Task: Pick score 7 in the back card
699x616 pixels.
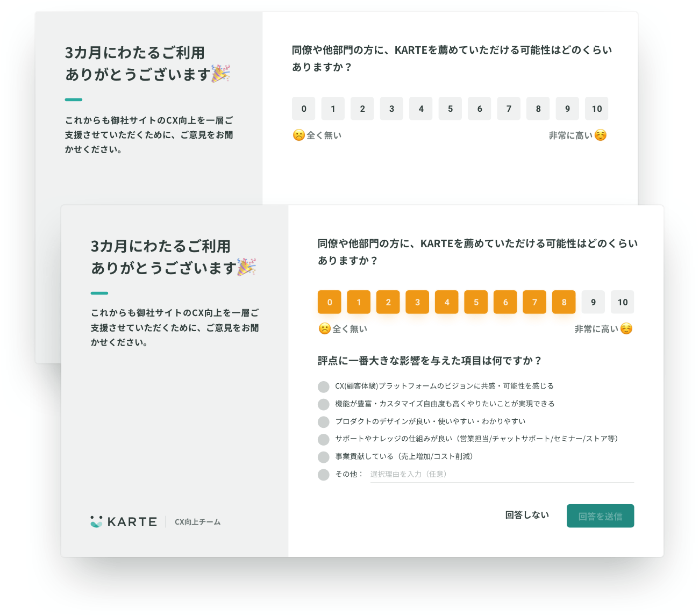Action: [x=509, y=109]
